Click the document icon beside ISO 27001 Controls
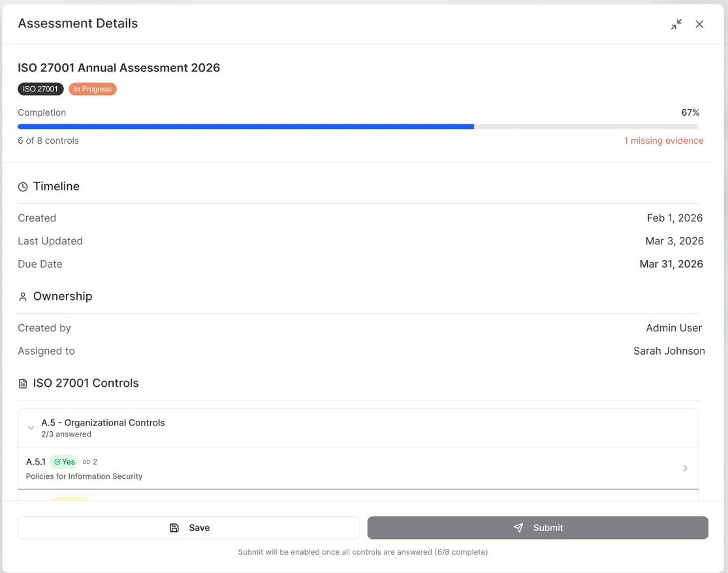This screenshot has width=728, height=573. coord(23,384)
